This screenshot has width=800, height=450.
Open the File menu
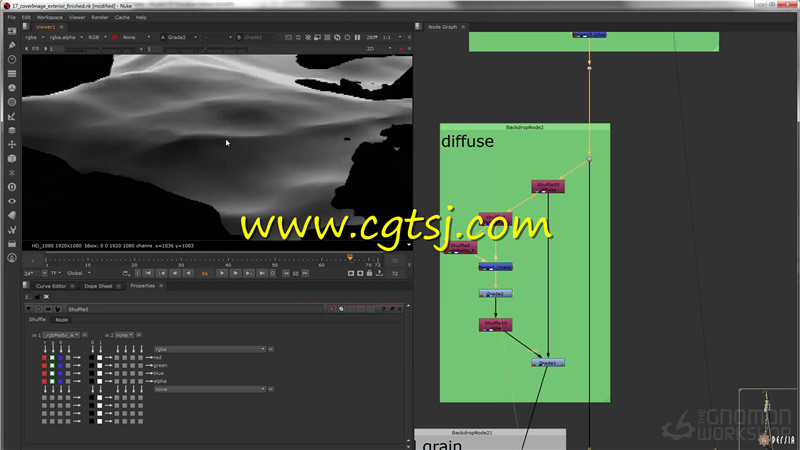11,17
